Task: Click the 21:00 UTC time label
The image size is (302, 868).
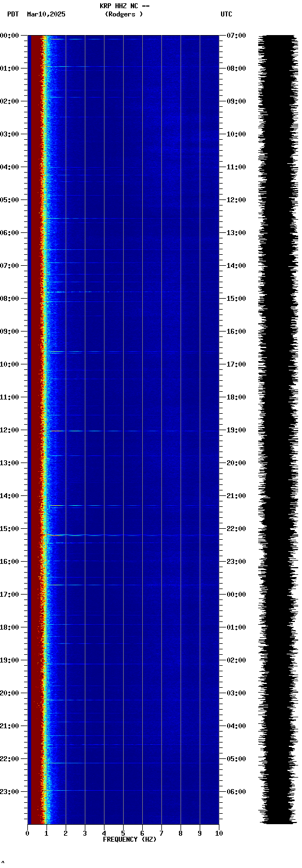Action: pos(236,496)
